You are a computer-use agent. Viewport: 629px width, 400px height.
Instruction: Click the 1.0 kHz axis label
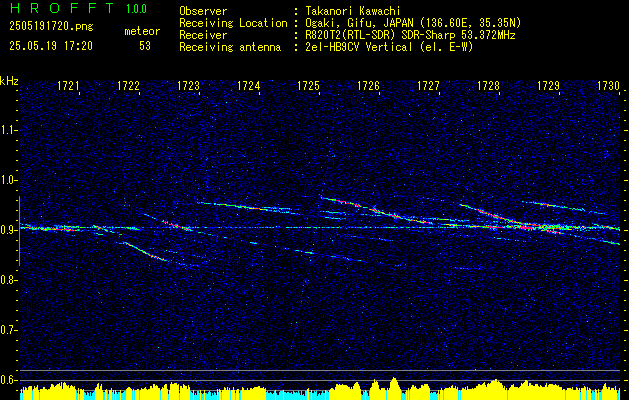8,180
